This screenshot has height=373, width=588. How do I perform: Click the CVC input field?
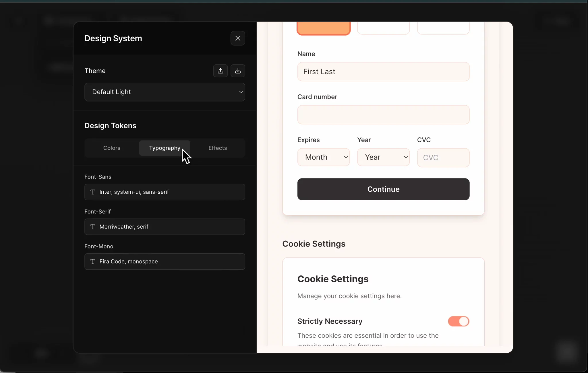point(443,158)
